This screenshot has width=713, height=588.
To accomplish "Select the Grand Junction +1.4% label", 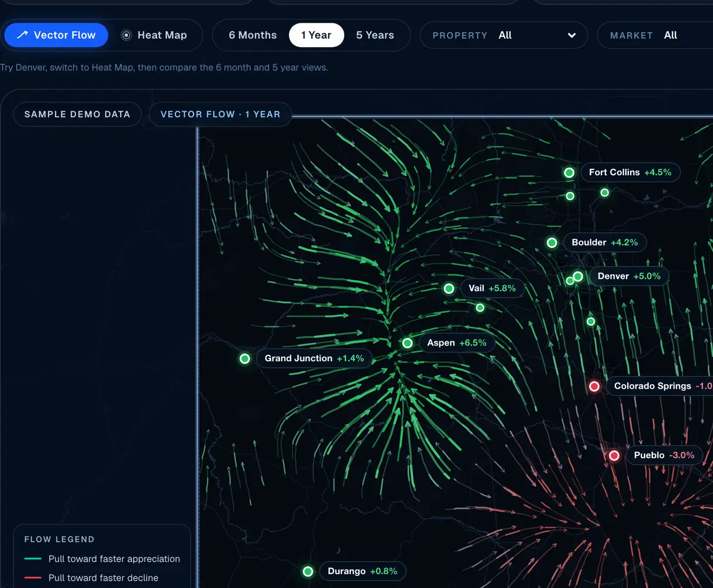I will click(314, 358).
